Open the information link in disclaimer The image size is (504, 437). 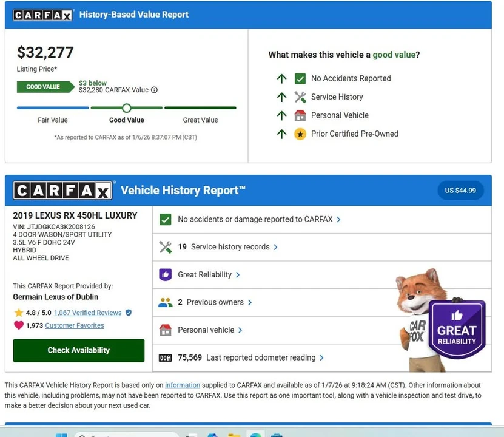pos(183,385)
